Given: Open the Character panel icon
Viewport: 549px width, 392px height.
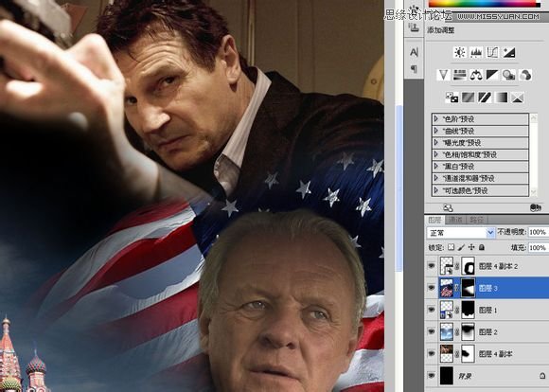Looking at the screenshot, I should pyautogui.click(x=414, y=52).
